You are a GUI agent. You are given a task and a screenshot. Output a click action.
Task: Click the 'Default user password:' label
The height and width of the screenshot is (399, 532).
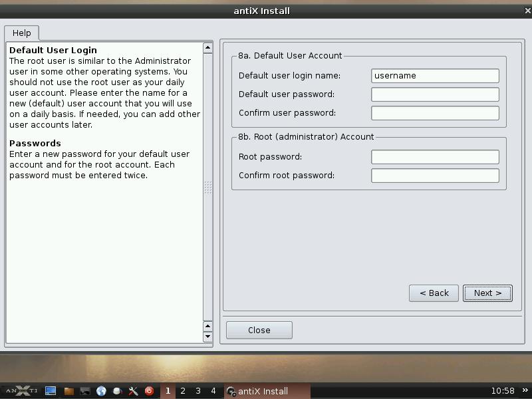coord(287,94)
